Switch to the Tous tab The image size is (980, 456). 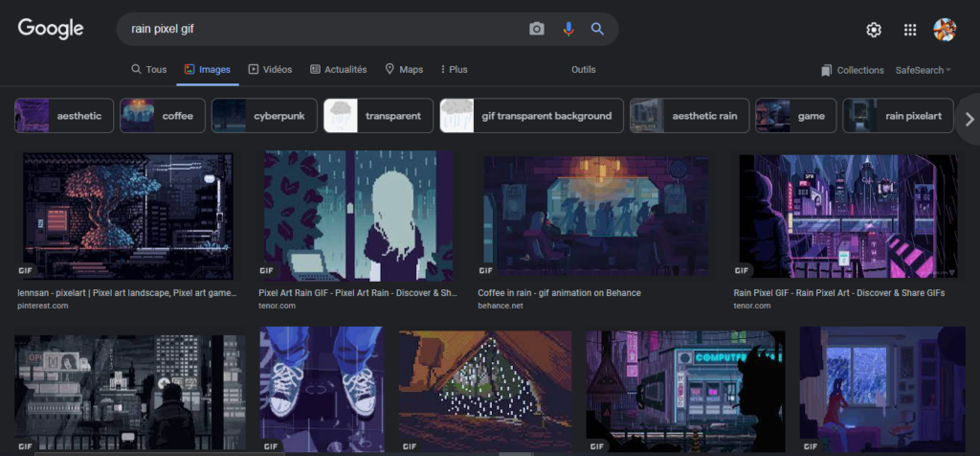[149, 69]
